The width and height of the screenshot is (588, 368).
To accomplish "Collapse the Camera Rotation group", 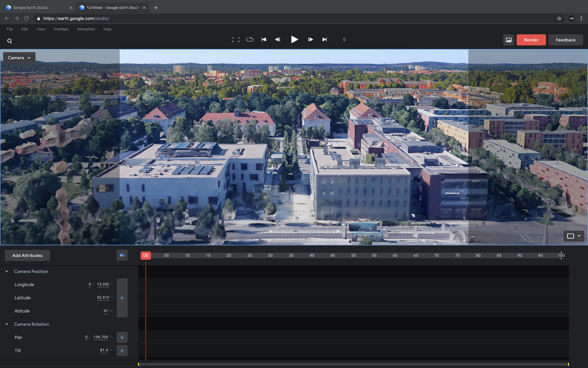I will tap(7, 324).
